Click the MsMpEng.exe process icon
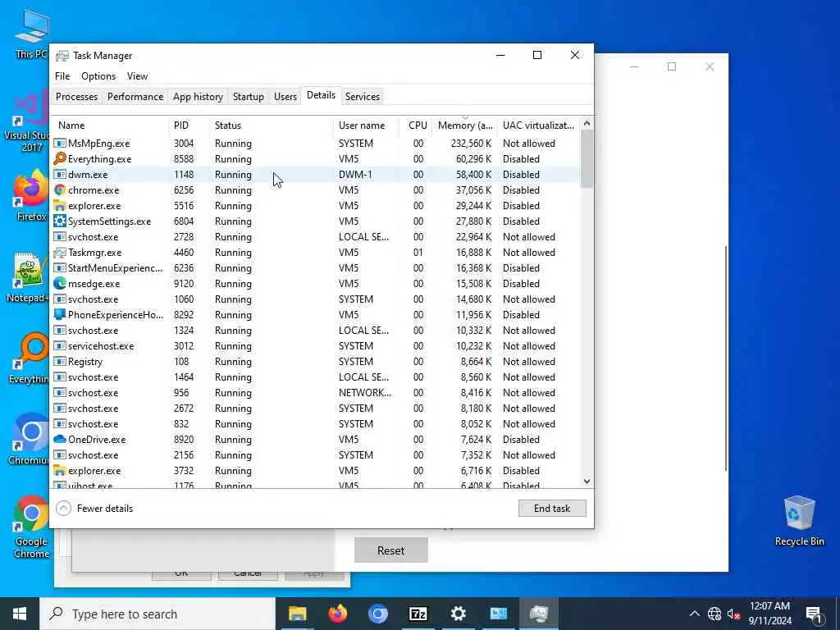The image size is (840, 630). coord(60,143)
